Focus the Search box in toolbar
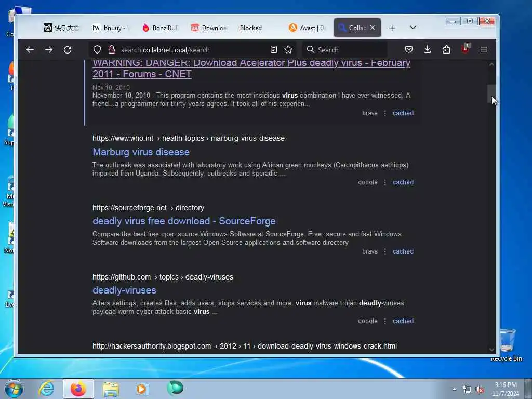Screen dimensions: 532x399 345,50
